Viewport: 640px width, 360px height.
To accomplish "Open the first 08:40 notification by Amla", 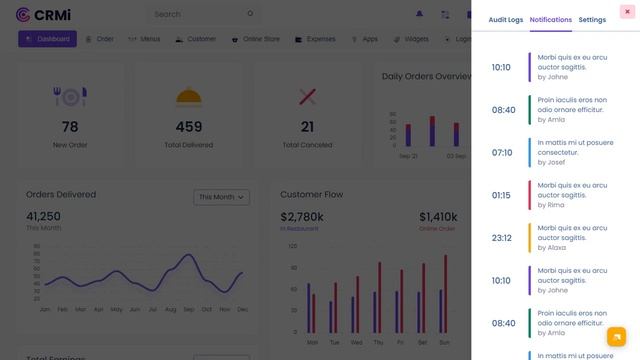I will pyautogui.click(x=554, y=110).
